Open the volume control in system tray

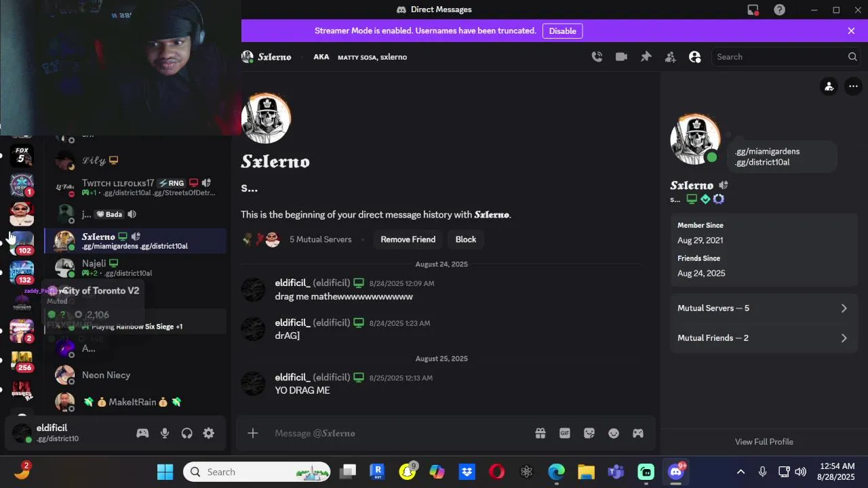(x=800, y=472)
